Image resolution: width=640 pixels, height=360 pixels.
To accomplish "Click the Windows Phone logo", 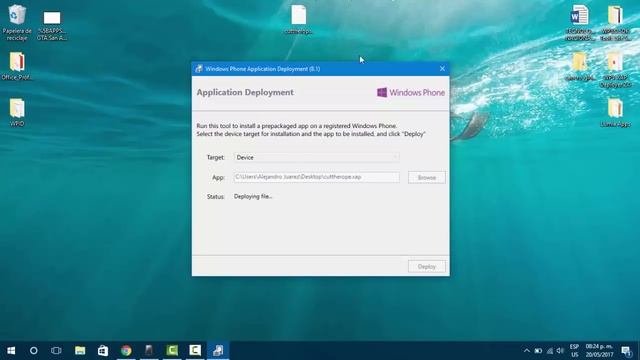I will click(411, 93).
